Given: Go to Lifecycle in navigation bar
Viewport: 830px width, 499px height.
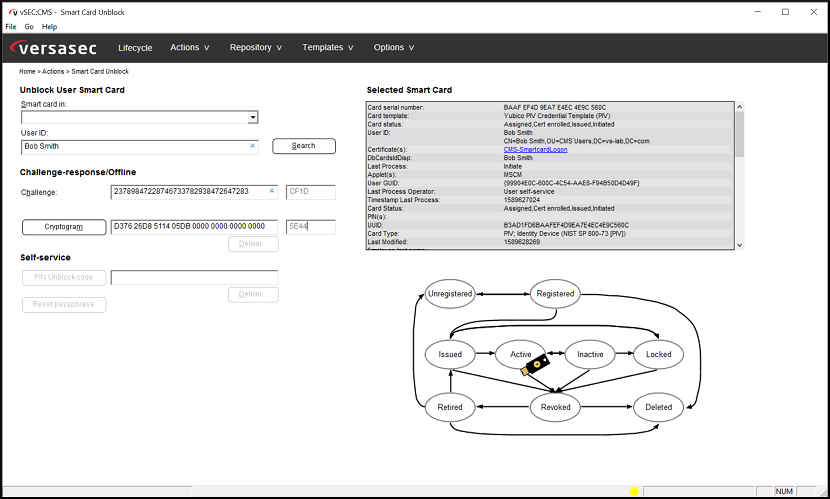Looking at the screenshot, I should [x=135, y=47].
